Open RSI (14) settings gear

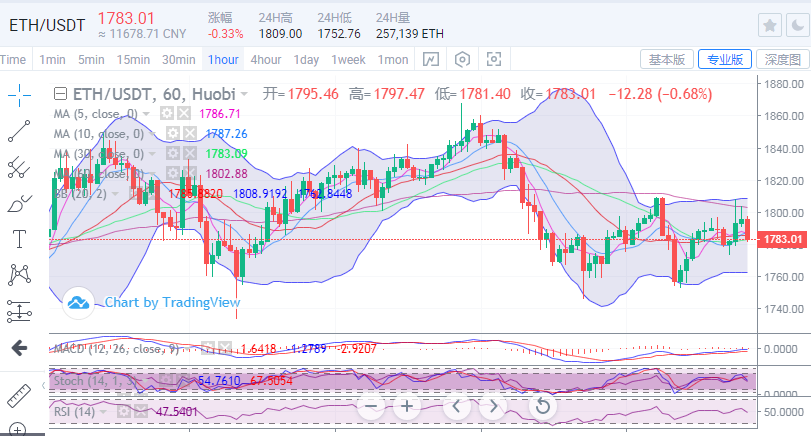[124, 412]
